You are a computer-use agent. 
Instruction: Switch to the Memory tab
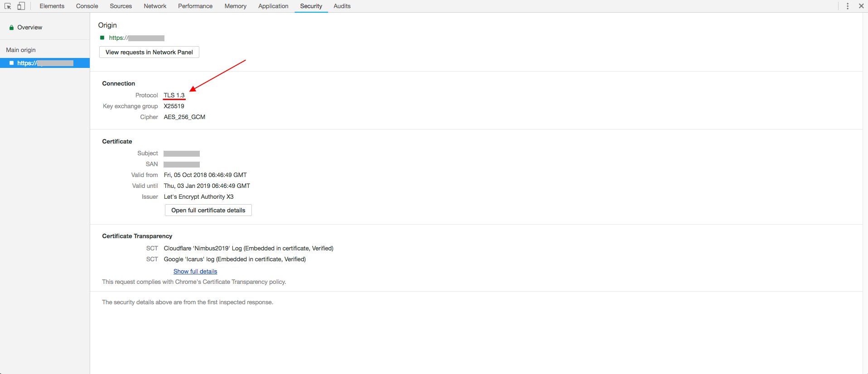pyautogui.click(x=235, y=6)
